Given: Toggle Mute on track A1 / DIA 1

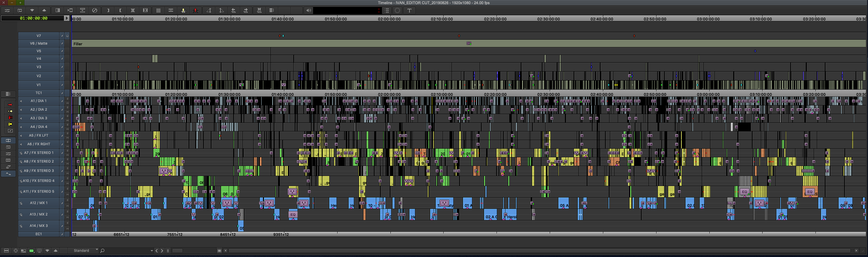Looking at the screenshot, I should 67,103.
